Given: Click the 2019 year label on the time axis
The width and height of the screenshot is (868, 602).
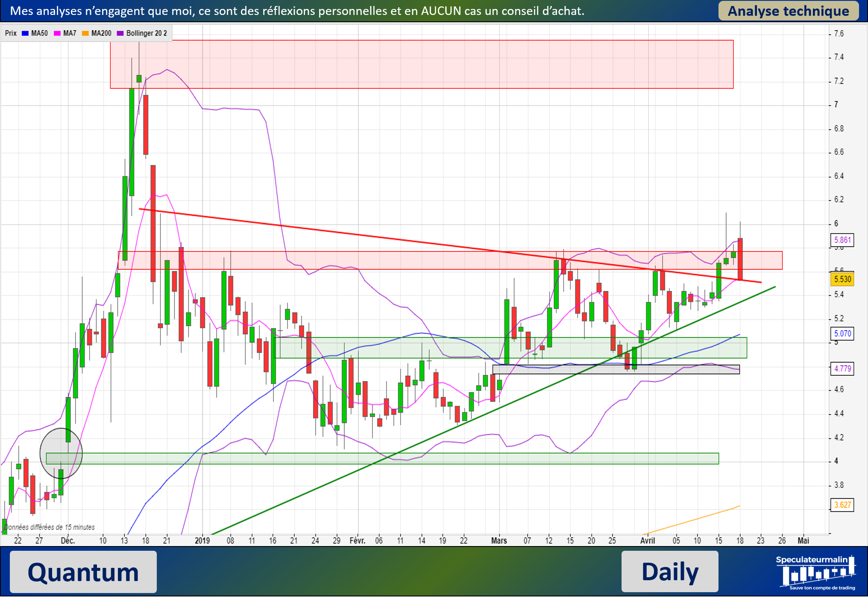Looking at the screenshot, I should [202, 541].
